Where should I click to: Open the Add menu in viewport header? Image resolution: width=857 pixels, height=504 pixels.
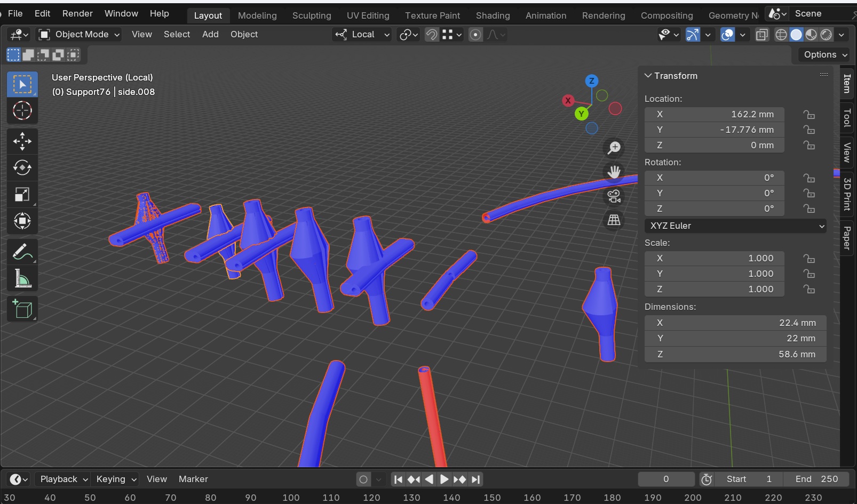pos(210,35)
